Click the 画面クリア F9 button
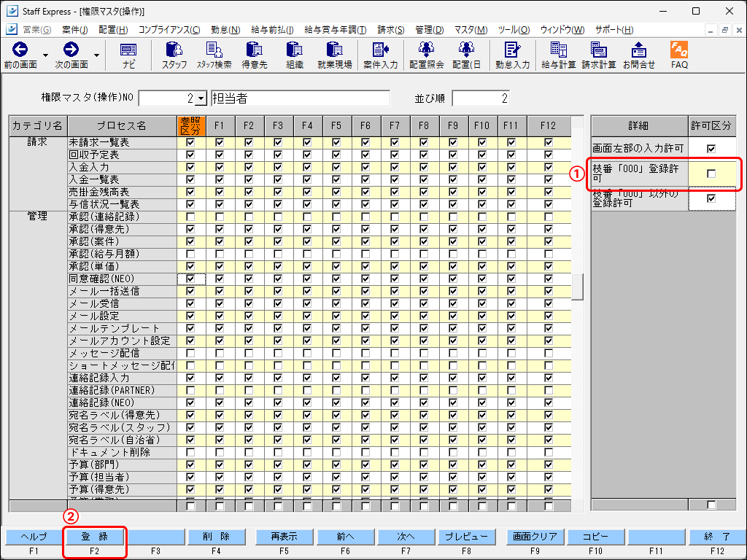This screenshot has height=560, width=747. coord(535,537)
